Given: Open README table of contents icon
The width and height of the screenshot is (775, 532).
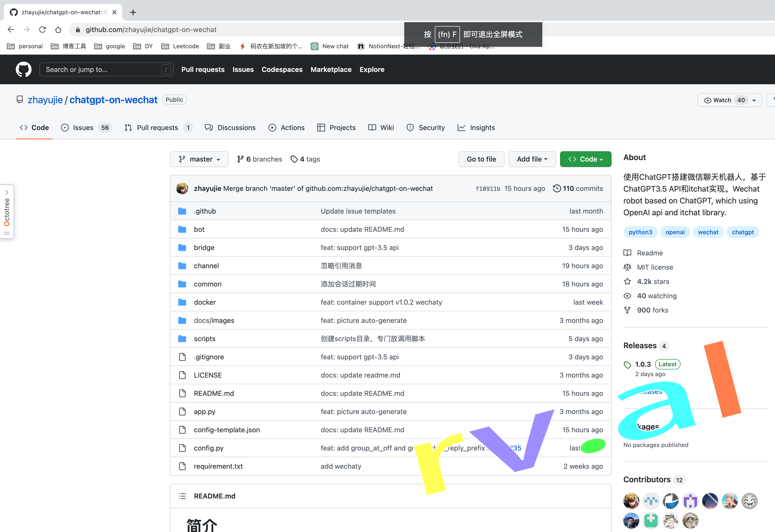Looking at the screenshot, I should click(x=182, y=496).
